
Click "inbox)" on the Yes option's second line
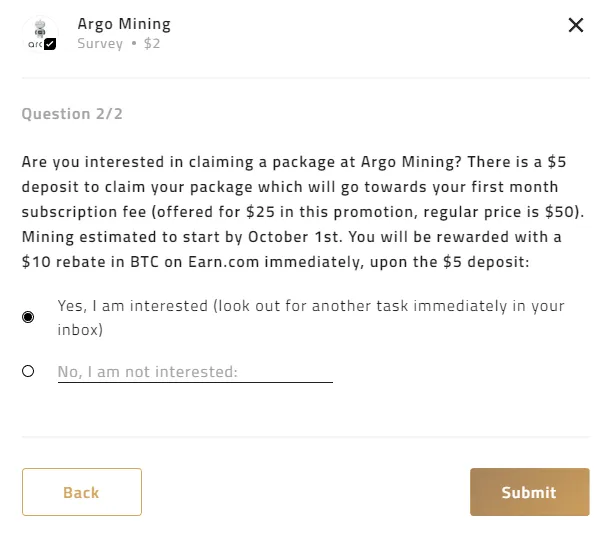pyautogui.click(x=80, y=330)
